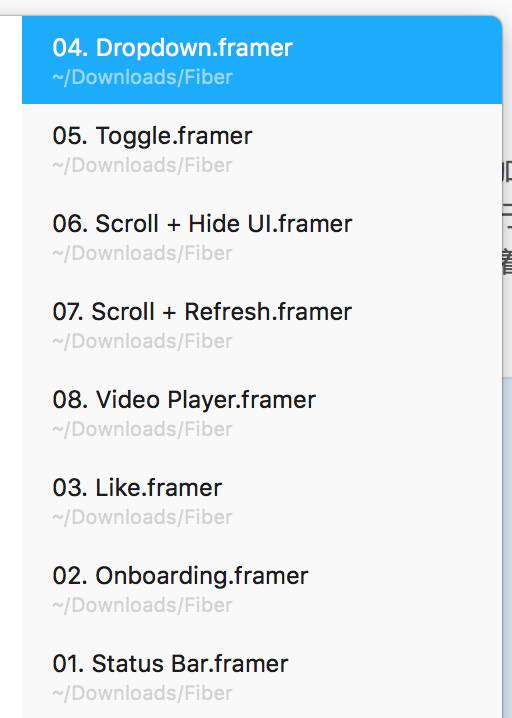Click the path under 04. Dropdown.framer
512x718 pixels.
[x=142, y=77]
